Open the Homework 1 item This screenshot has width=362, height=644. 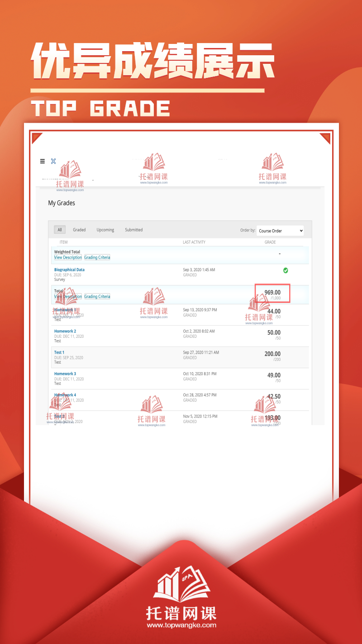click(65, 310)
